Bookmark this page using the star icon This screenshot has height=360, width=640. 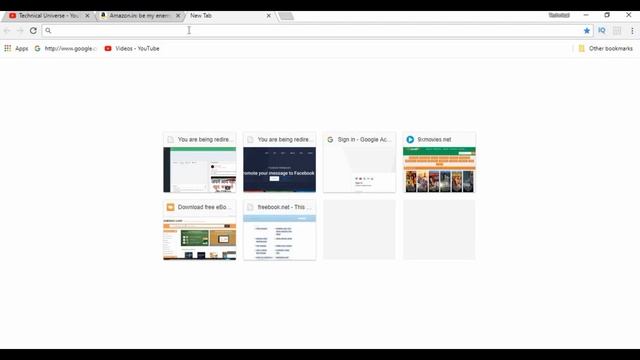587,31
